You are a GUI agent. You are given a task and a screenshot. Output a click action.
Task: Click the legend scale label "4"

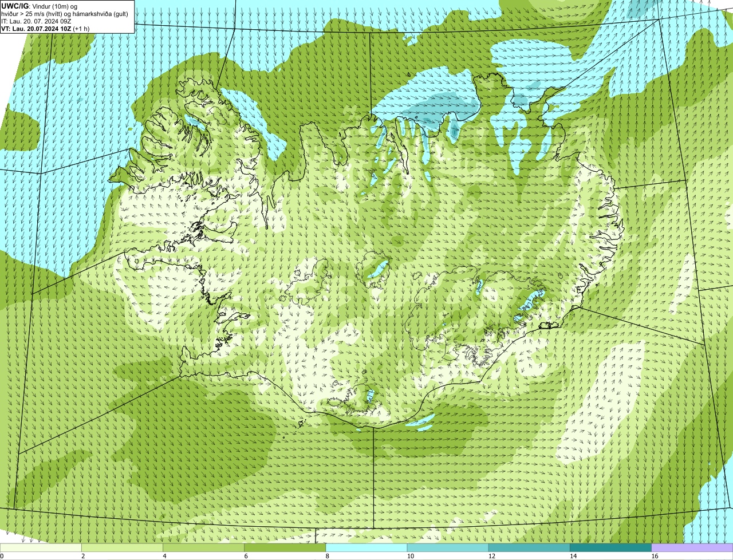coord(165,556)
